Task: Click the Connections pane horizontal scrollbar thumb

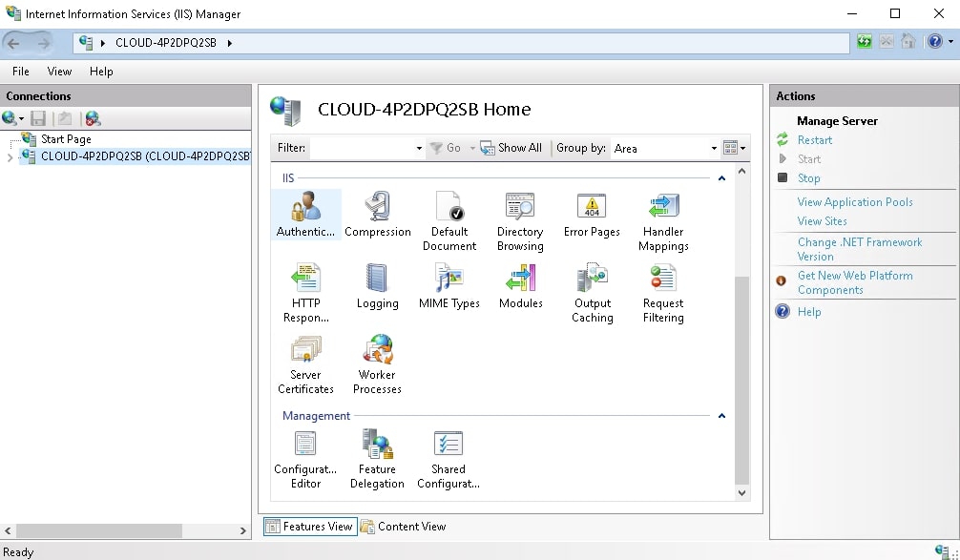Action: pyautogui.click(x=99, y=530)
